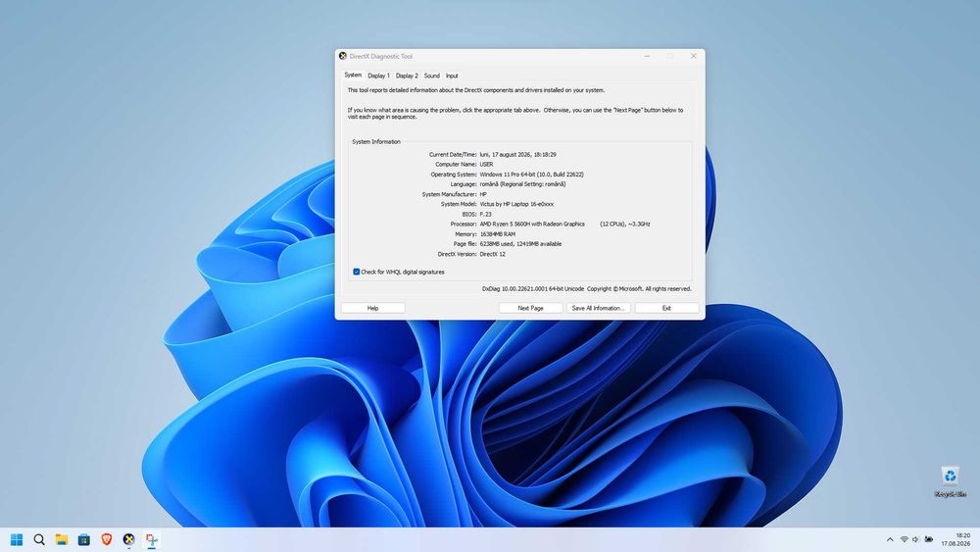Close the DirectX Diagnostic Tool window
Viewport: 980px width, 552px height.
[694, 56]
